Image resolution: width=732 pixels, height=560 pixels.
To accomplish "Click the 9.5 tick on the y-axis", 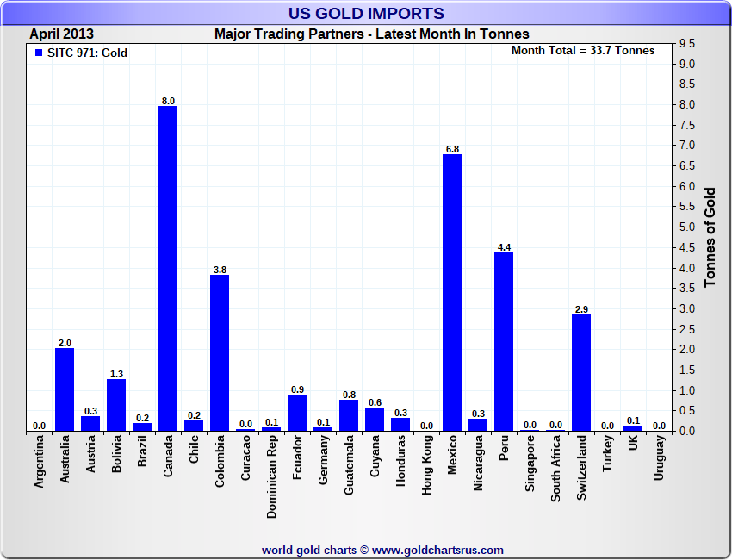I will (687, 43).
